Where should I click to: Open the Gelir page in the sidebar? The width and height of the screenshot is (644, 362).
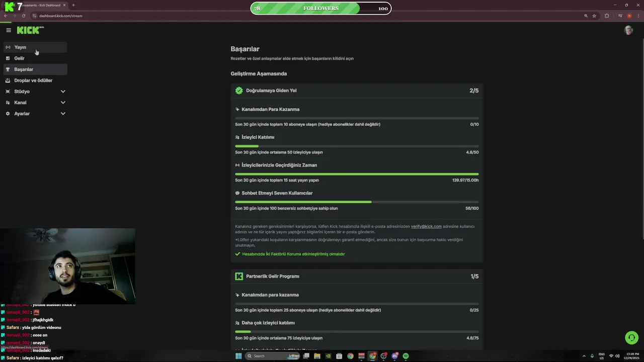click(35, 58)
